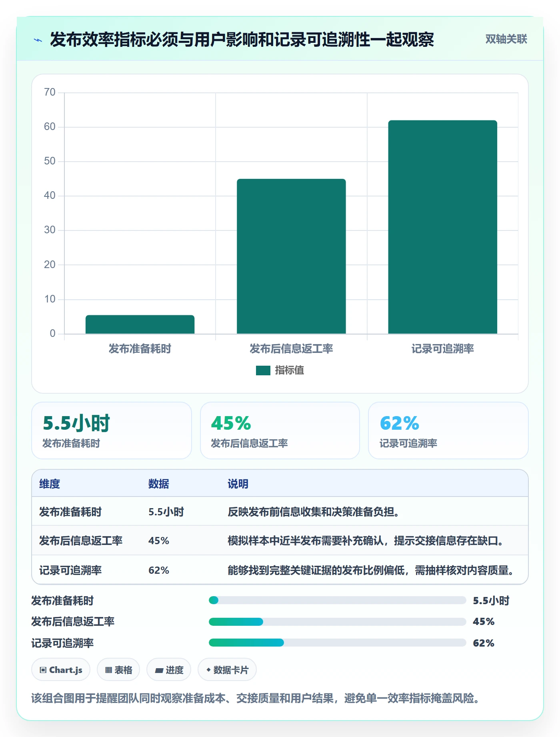Select the 记录可追溯率 x-axis label
This screenshot has width=560, height=737.
point(442,349)
